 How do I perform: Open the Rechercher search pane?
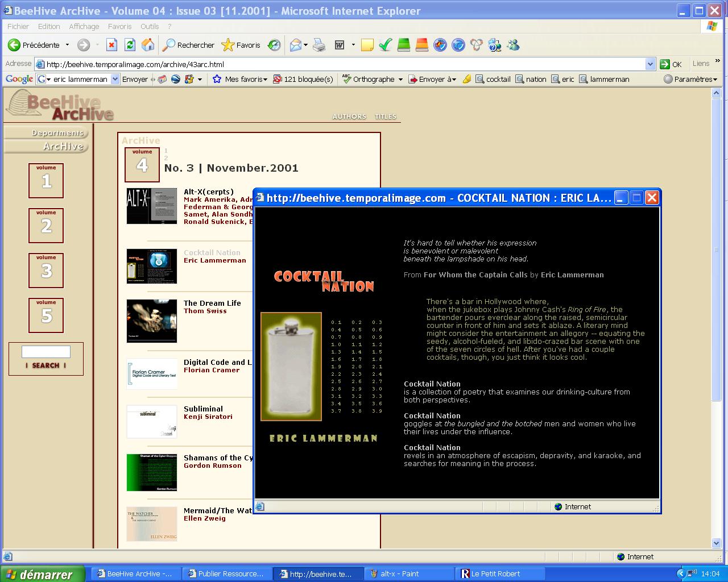click(x=188, y=45)
